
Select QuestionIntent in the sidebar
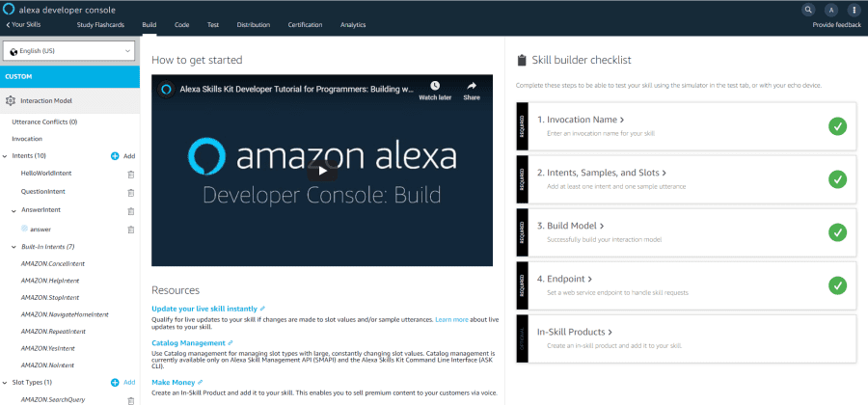tap(43, 192)
